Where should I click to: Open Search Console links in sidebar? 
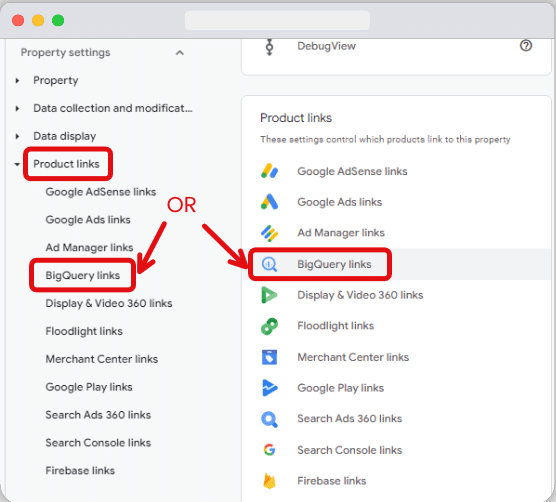(x=98, y=443)
